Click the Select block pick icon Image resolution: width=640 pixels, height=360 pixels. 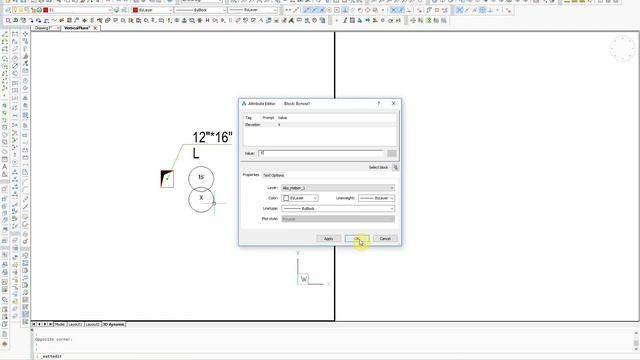tap(395, 167)
